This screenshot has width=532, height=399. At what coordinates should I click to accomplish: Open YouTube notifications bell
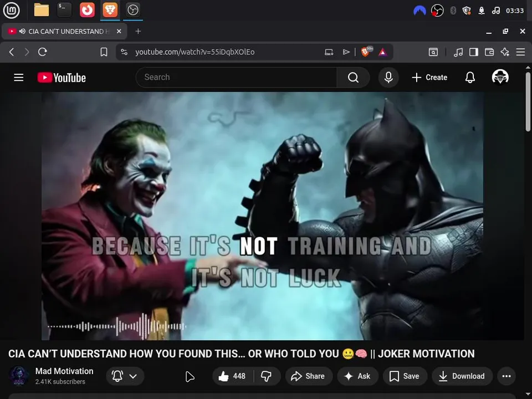(x=470, y=78)
